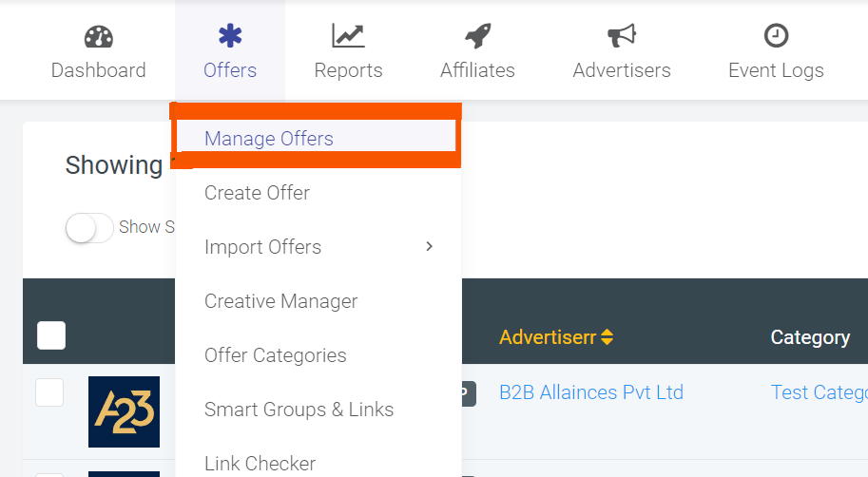
Task: Open Creative Manager from the dropdown
Action: 280,301
